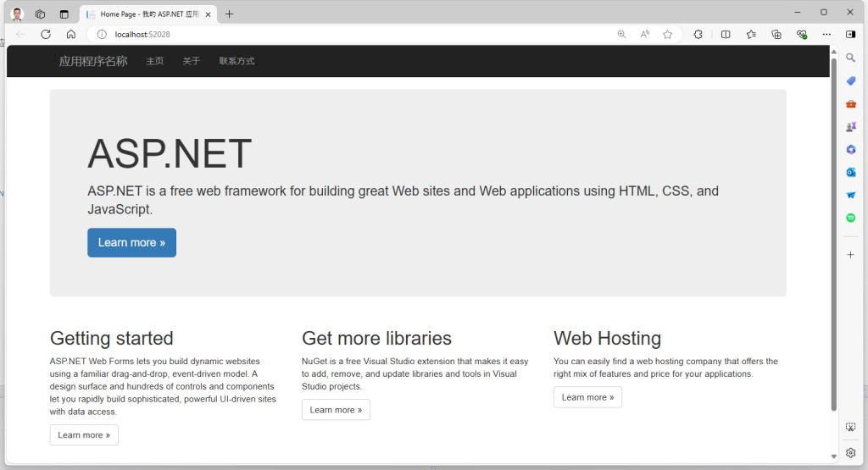Toggle split screen view
Screen dimensions: 868x470
(726, 35)
